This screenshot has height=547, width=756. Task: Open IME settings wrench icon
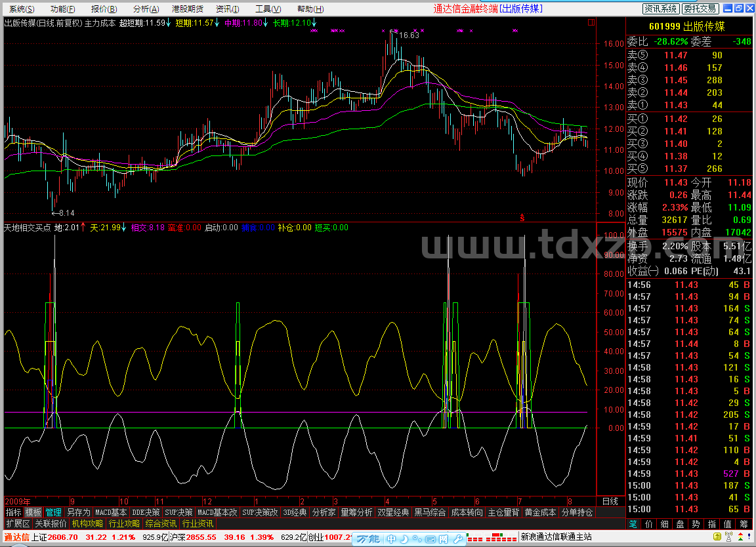458,539
